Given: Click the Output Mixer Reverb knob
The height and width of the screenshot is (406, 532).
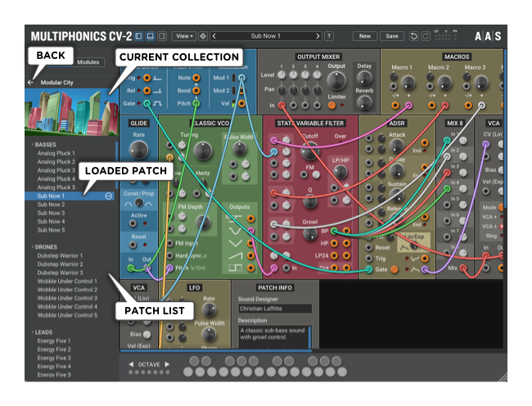Looking at the screenshot, I should pyautogui.click(x=364, y=102).
